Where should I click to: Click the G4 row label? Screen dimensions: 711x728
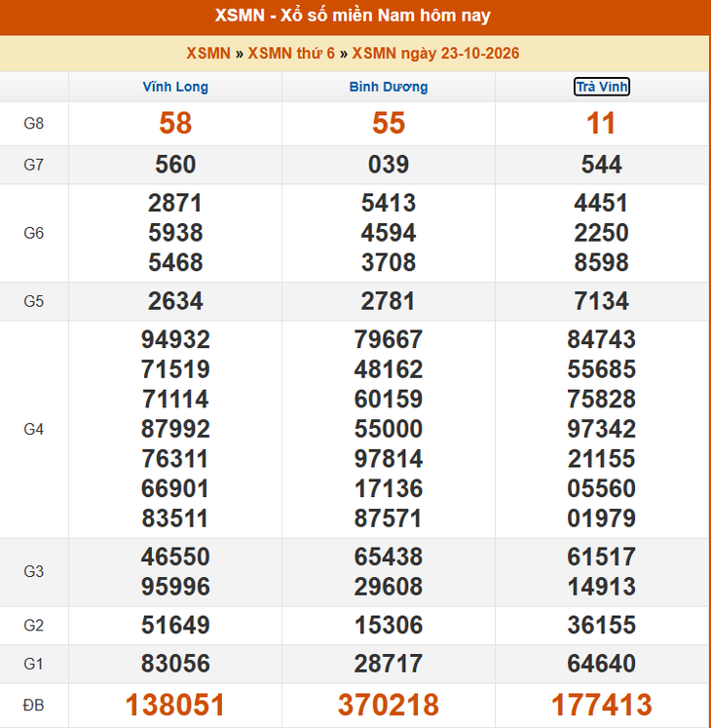(x=34, y=430)
